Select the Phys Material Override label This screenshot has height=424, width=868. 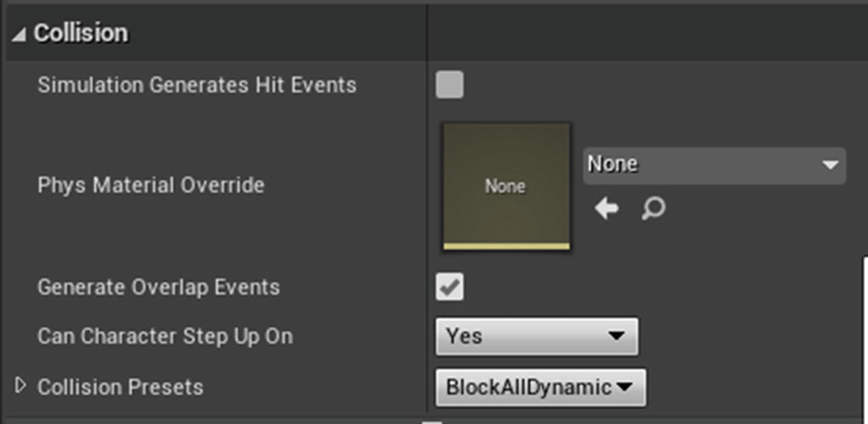pyautogui.click(x=151, y=185)
